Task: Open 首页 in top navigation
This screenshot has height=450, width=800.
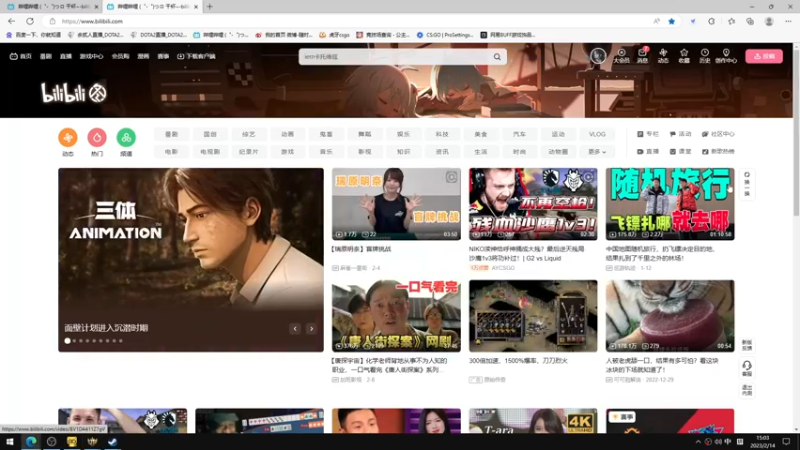Action: coord(20,56)
